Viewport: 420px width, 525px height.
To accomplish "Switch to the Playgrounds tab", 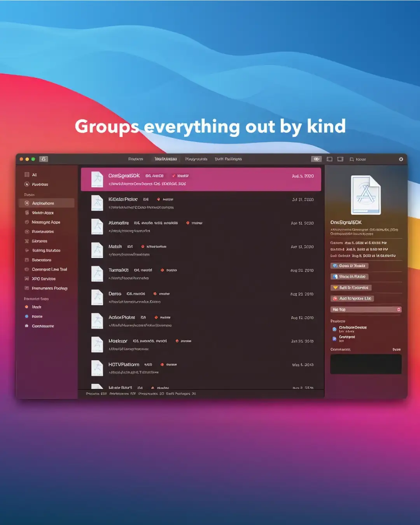I will click(196, 159).
